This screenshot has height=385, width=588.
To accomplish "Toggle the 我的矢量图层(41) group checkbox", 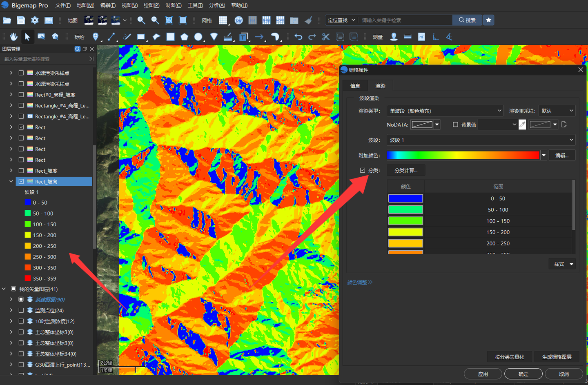I will (x=13, y=289).
